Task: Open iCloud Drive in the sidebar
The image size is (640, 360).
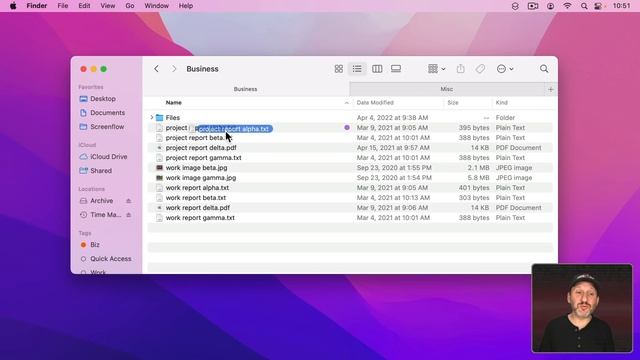Action: click(x=109, y=157)
